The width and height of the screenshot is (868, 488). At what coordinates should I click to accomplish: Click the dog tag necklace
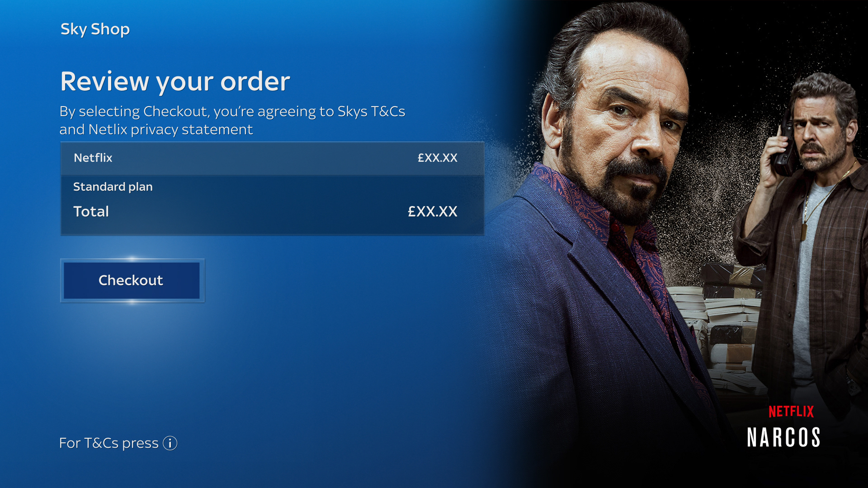coord(804,231)
